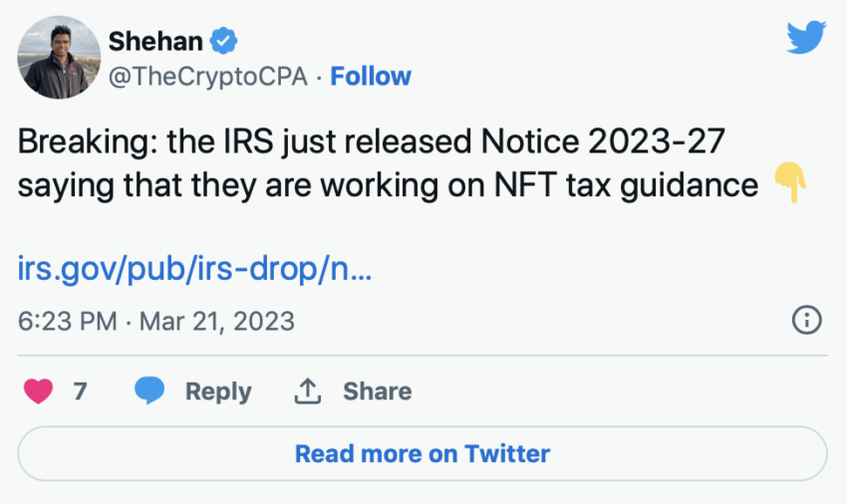Click the reply speech bubble icon
This screenshot has height=504, width=847.
[x=149, y=391]
